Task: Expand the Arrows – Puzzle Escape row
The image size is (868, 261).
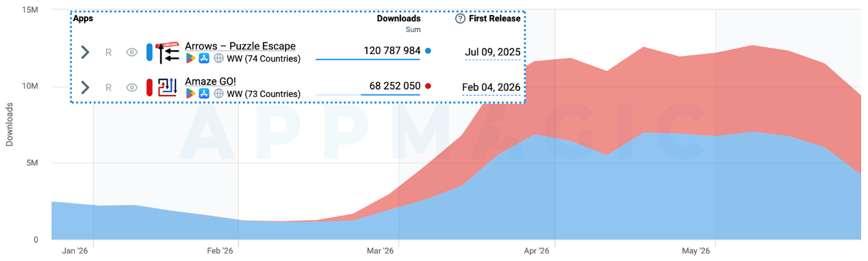Action: click(85, 52)
